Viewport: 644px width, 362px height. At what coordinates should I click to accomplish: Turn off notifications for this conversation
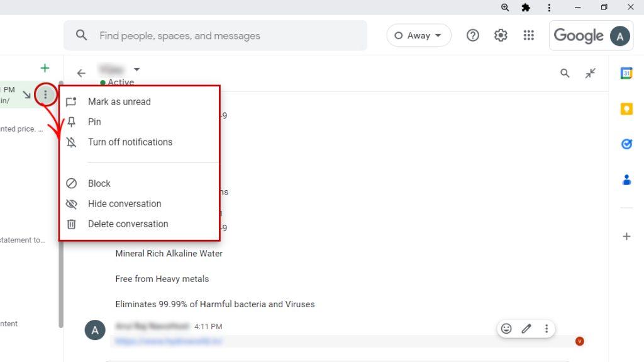point(130,142)
